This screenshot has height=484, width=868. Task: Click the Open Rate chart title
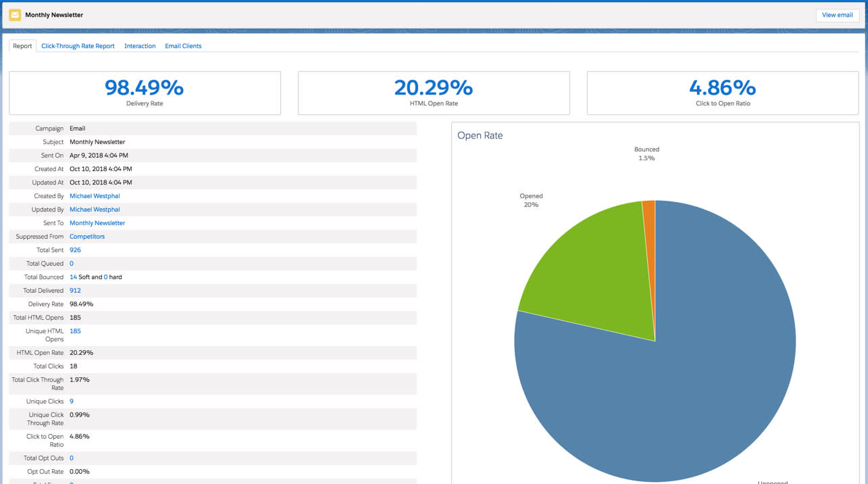pyautogui.click(x=480, y=135)
